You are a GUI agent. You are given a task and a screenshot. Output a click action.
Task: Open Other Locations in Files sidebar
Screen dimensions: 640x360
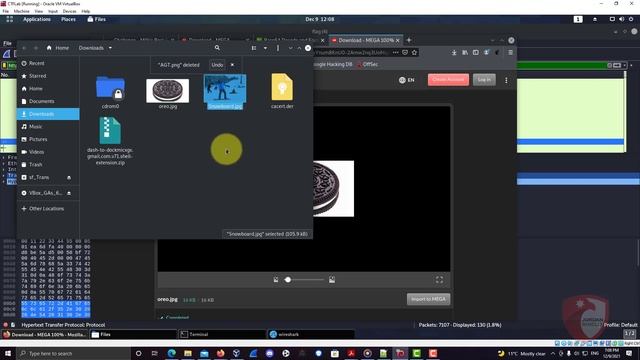point(48,209)
